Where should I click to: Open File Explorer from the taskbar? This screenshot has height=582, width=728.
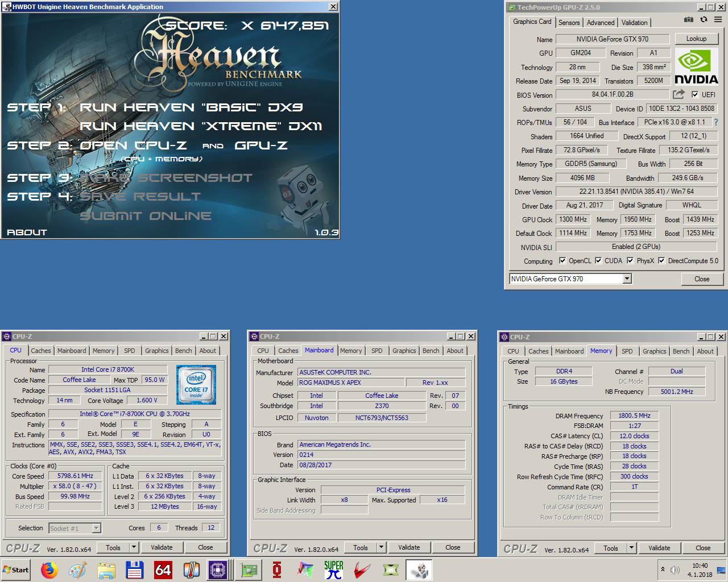pyautogui.click(x=106, y=569)
